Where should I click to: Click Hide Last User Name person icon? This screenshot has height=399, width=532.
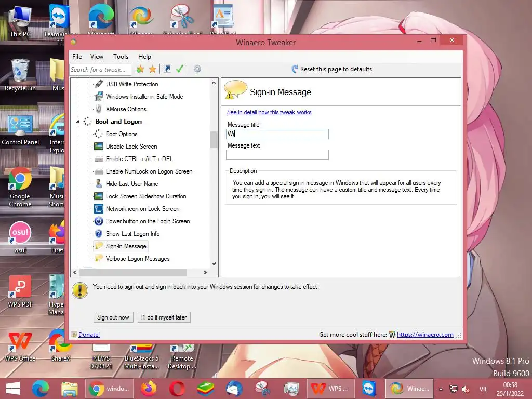pyautogui.click(x=99, y=183)
